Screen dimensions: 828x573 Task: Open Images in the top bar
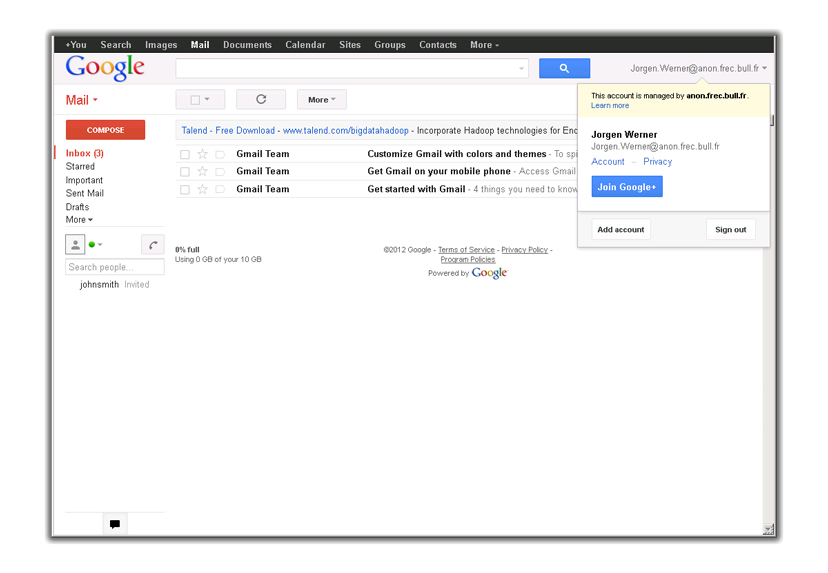(x=161, y=45)
